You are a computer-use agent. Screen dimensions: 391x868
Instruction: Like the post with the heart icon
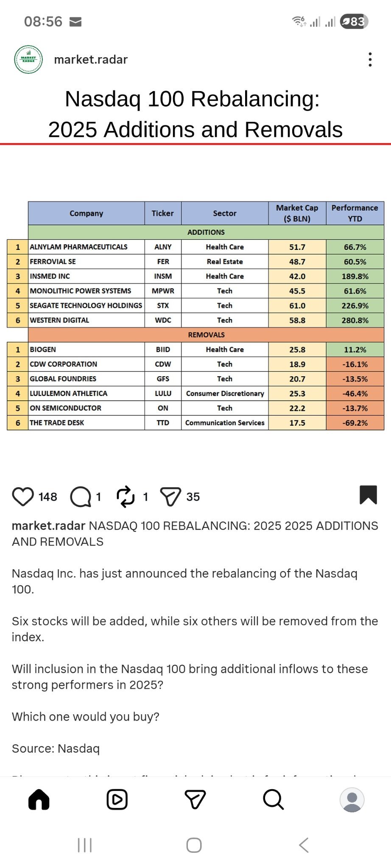click(23, 496)
